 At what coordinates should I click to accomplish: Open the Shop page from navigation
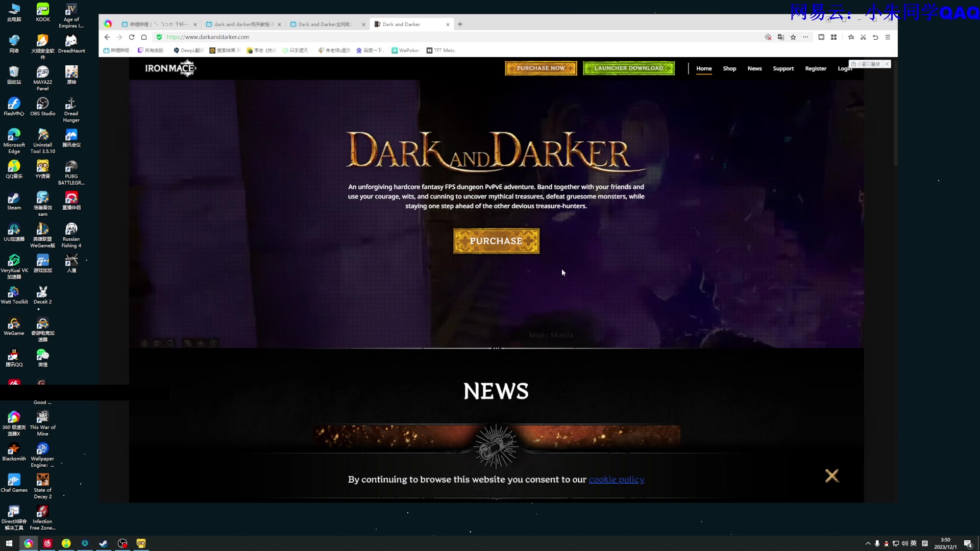click(x=729, y=68)
